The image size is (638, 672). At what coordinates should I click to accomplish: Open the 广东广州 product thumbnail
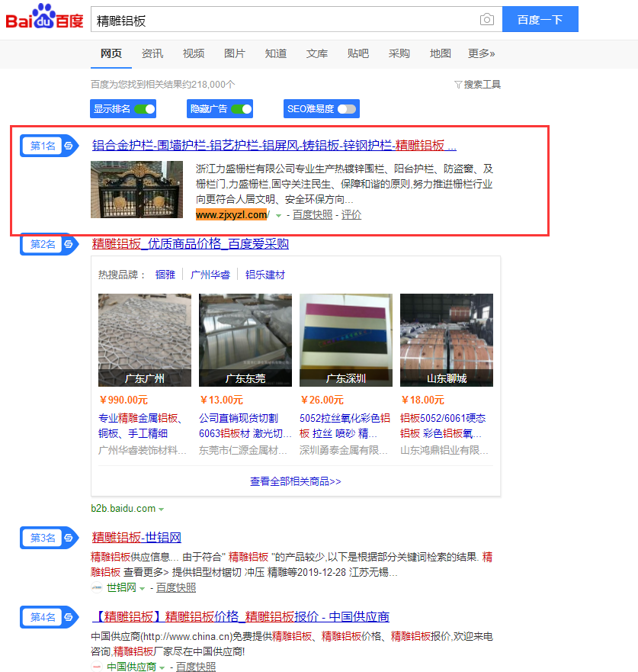coord(145,340)
